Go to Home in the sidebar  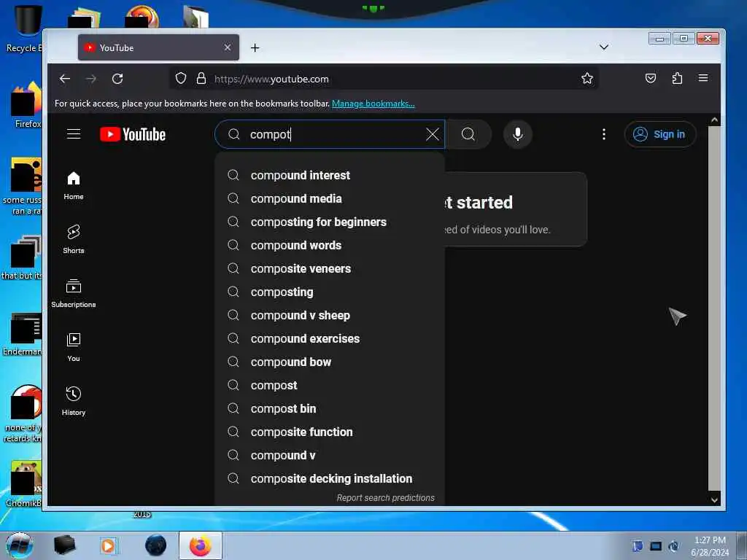[x=74, y=186]
